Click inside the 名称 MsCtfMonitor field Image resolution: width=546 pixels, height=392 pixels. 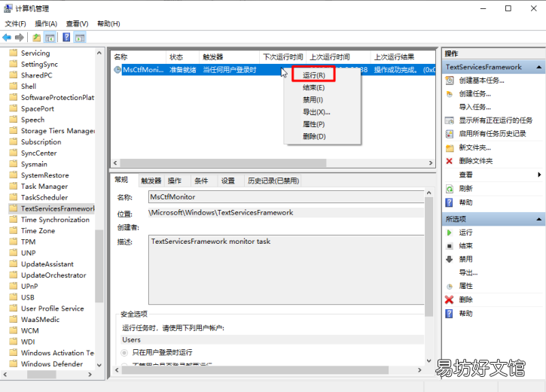click(x=286, y=197)
